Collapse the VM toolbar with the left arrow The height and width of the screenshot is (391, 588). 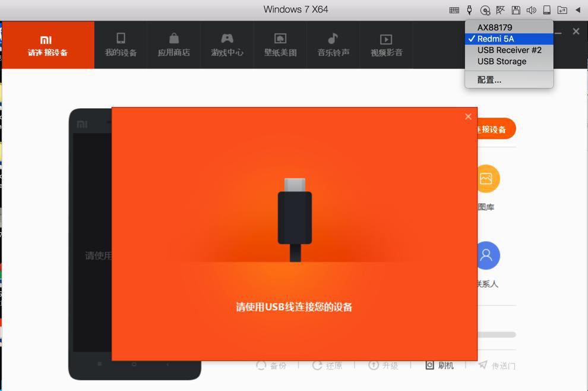tap(578, 10)
